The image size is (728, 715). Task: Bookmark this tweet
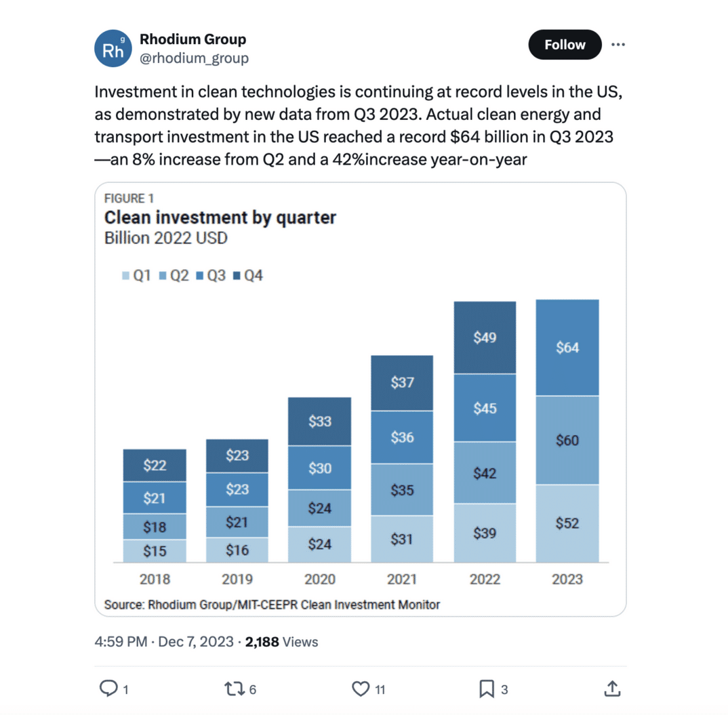(486, 689)
